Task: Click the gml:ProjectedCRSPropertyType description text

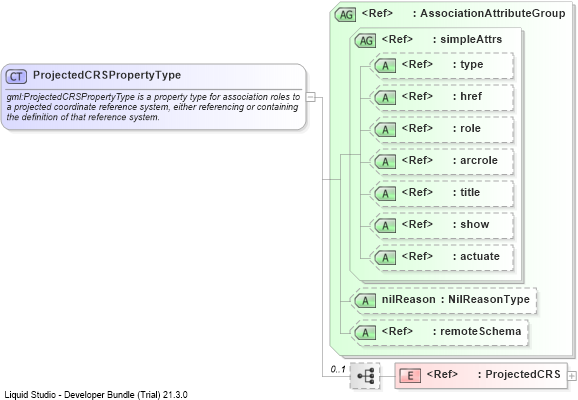Action: click(x=153, y=107)
